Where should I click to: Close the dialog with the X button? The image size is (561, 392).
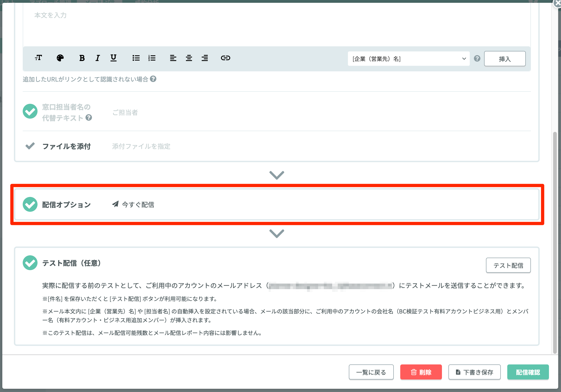[x=557, y=3]
